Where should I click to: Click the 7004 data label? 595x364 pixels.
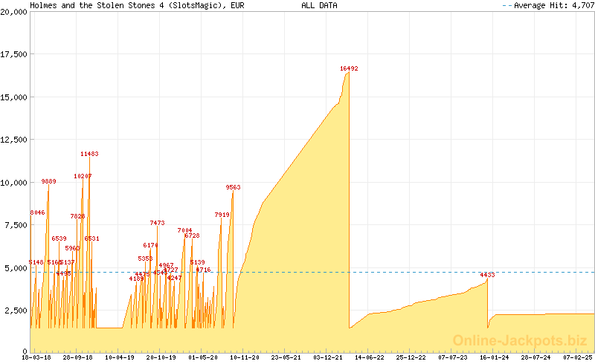(184, 230)
